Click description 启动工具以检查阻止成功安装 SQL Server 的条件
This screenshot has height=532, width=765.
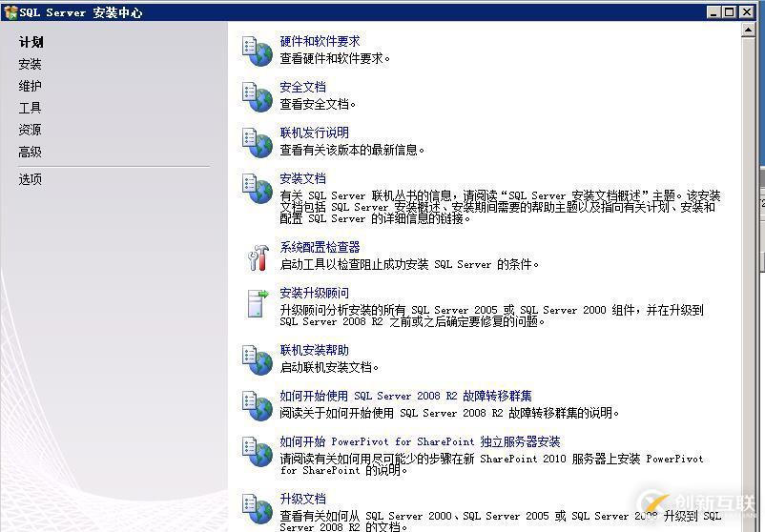pos(409,265)
